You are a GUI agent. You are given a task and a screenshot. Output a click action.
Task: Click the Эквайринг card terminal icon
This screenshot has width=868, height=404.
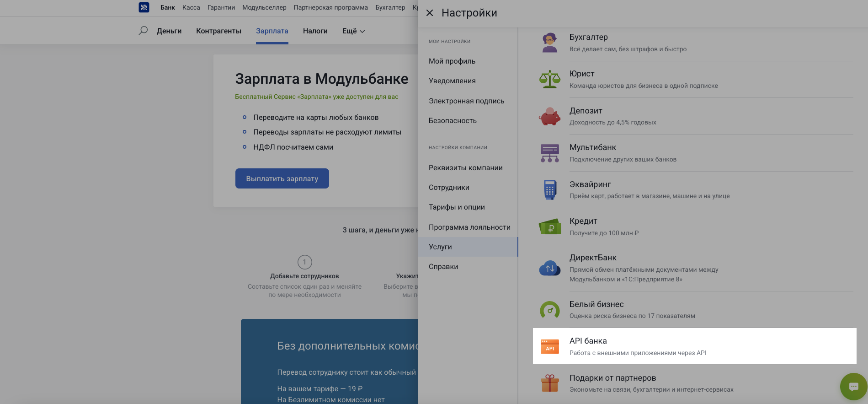coord(550,190)
